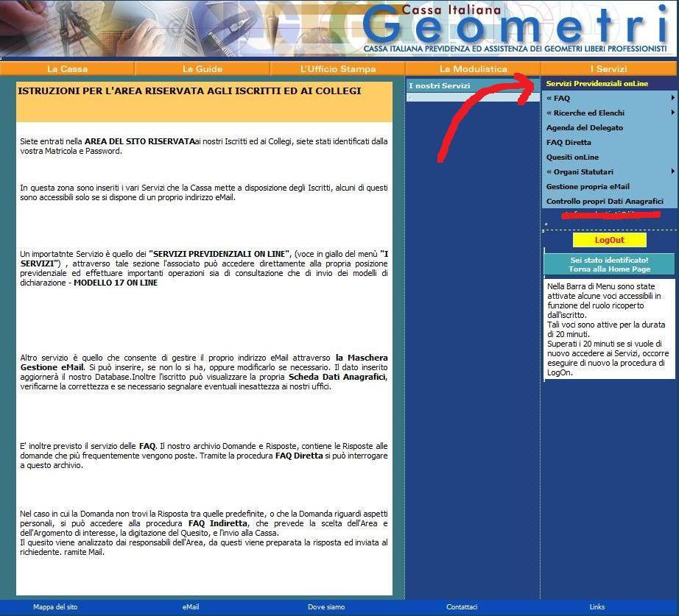This screenshot has height=616, width=679.
Task: Open Mappa del sito footer link
Action: (55, 607)
